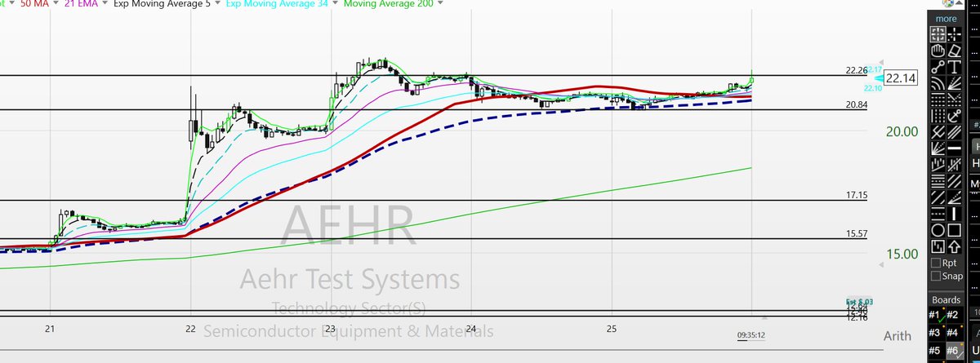Click the 15.00 price axis value
980x363 pixels.
click(x=901, y=254)
